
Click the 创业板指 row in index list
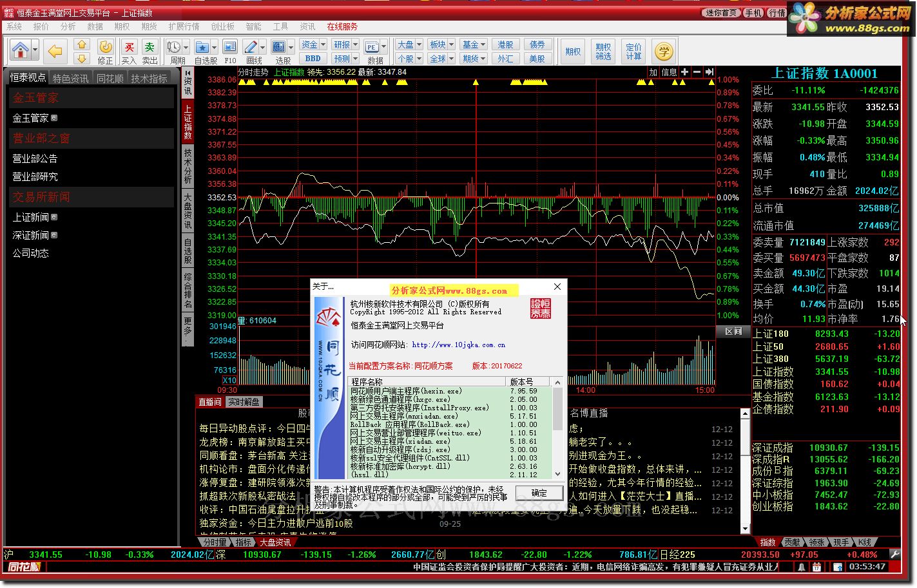[x=826, y=506]
